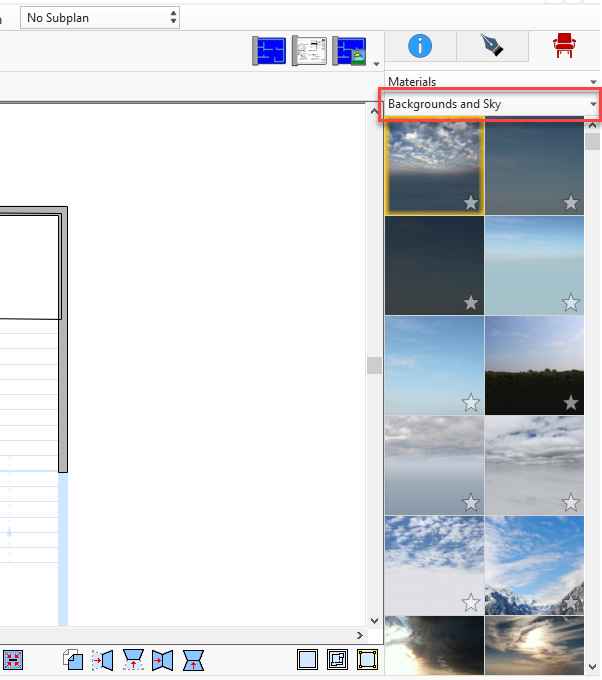Image resolution: width=602 pixels, height=680 pixels.
Task: Expand the small arrow beside view icons
Action: click(x=376, y=63)
